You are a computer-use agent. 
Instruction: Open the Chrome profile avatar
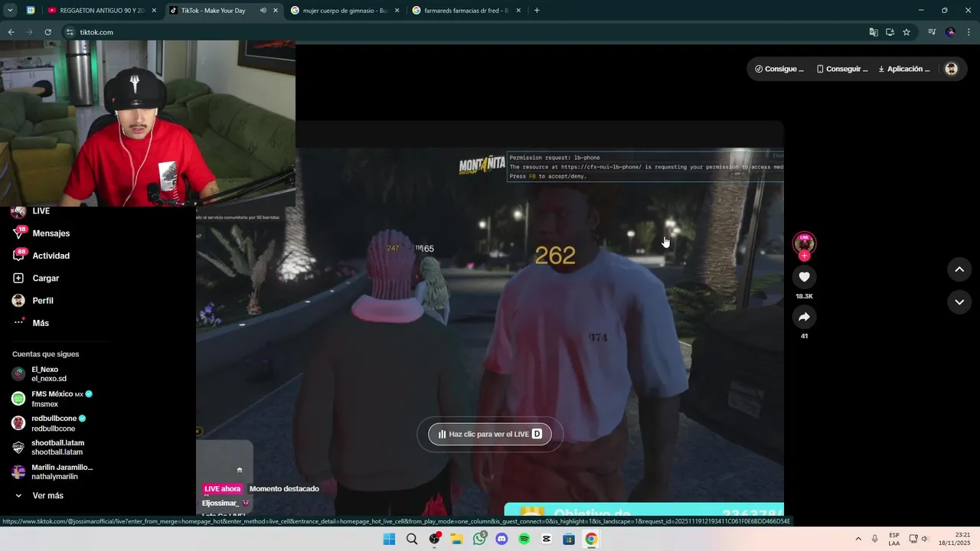click(950, 32)
